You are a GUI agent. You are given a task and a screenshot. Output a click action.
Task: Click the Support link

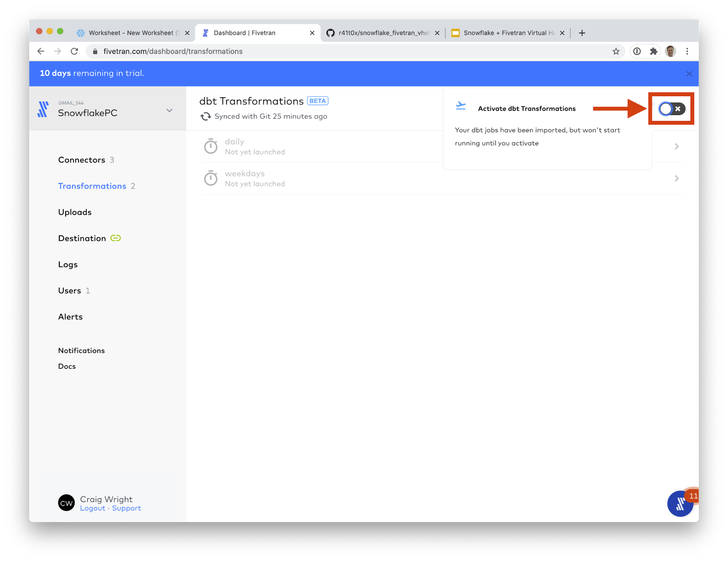126,508
